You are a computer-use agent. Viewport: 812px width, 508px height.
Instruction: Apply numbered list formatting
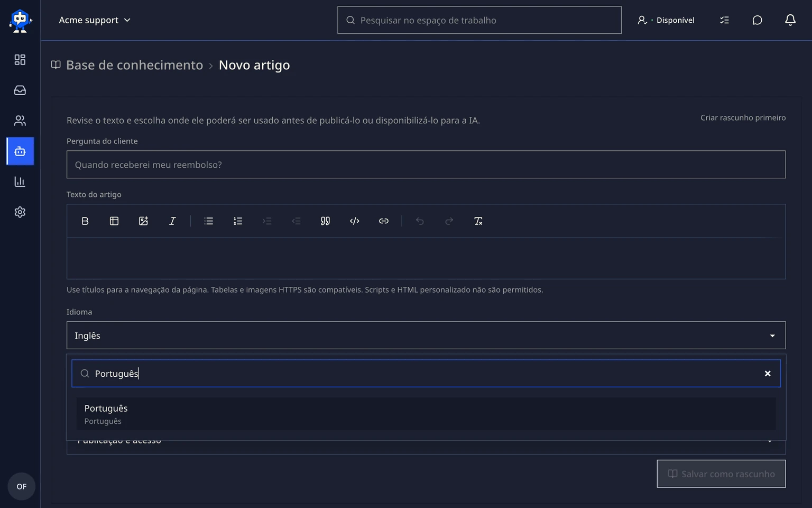[238, 221]
